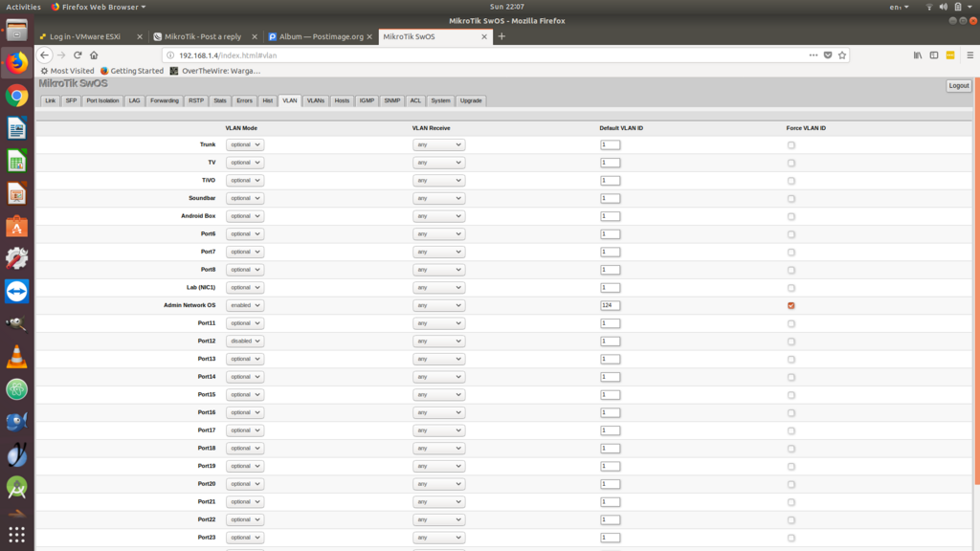Viewport: 980px width, 551px height.
Task: Open a new tab with plus button
Action: (501, 36)
